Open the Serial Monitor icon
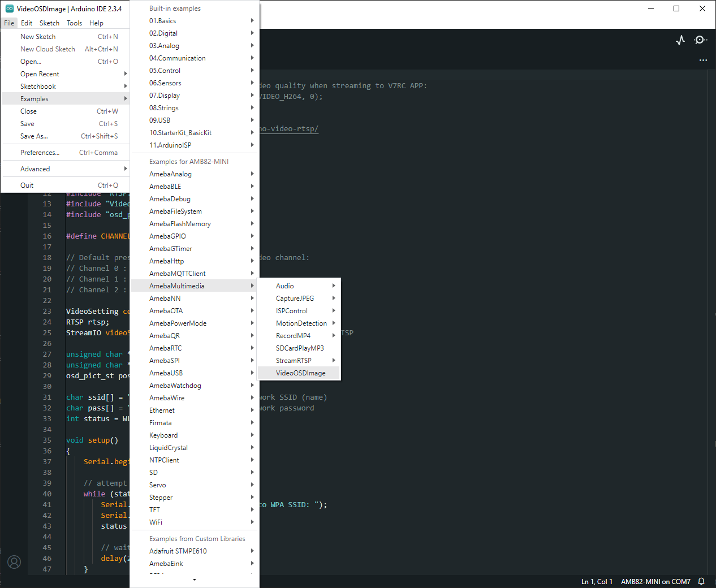 [701, 40]
